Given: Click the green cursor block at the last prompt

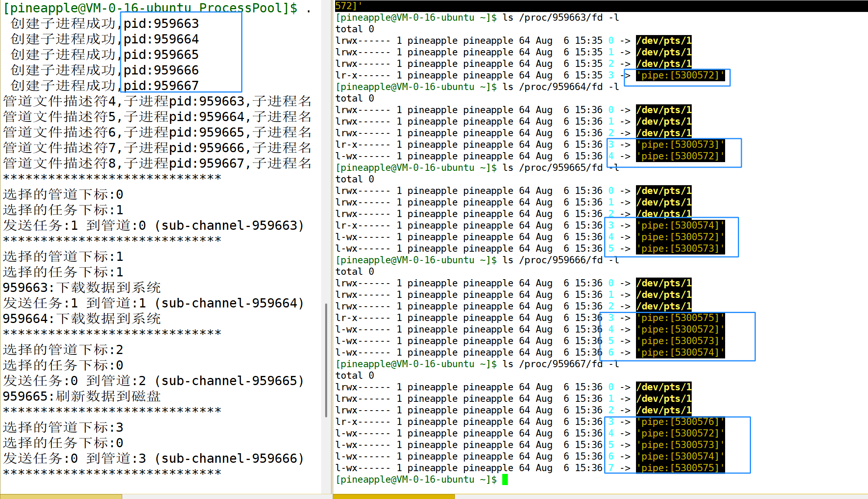Looking at the screenshot, I should (x=505, y=479).
